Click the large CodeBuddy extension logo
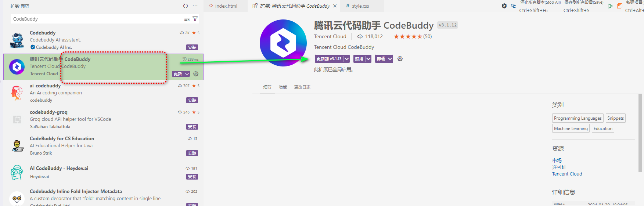 tap(283, 43)
